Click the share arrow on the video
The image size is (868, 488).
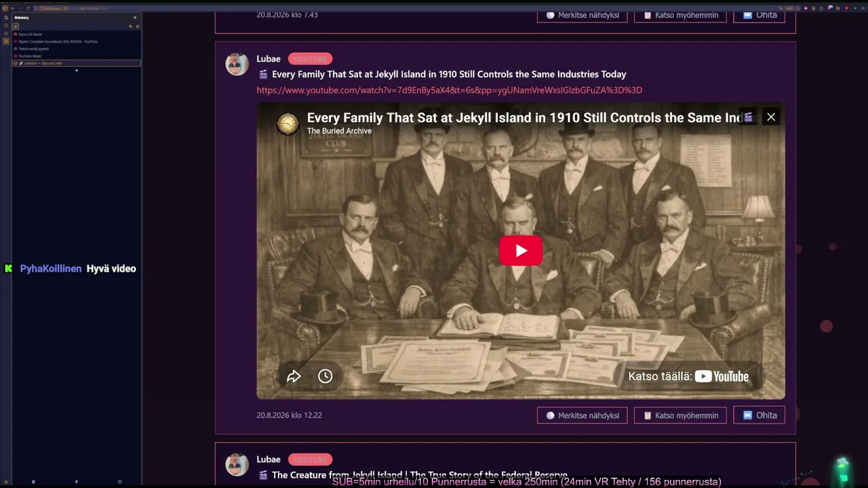click(294, 376)
